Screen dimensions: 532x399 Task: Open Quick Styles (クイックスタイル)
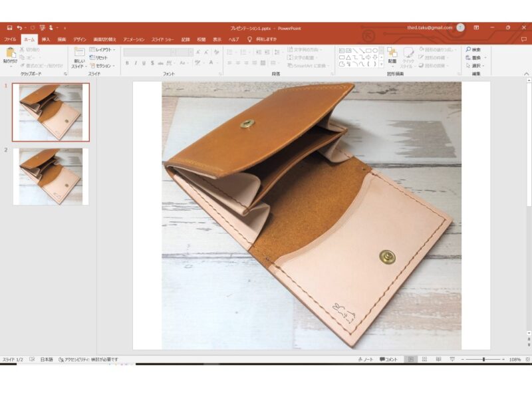408,58
